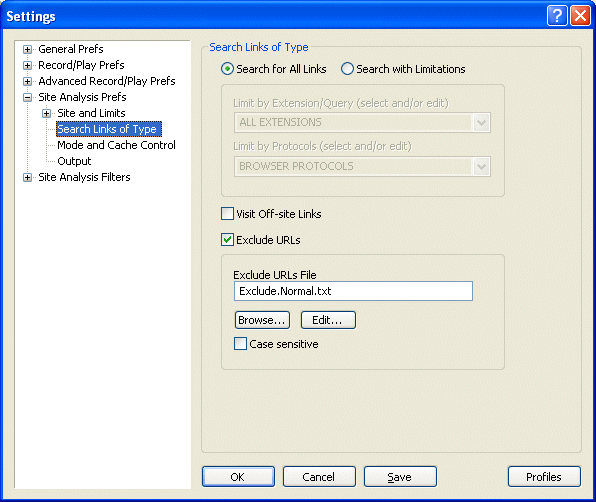Click the Edit... button
596x502 pixels.
pos(328,320)
